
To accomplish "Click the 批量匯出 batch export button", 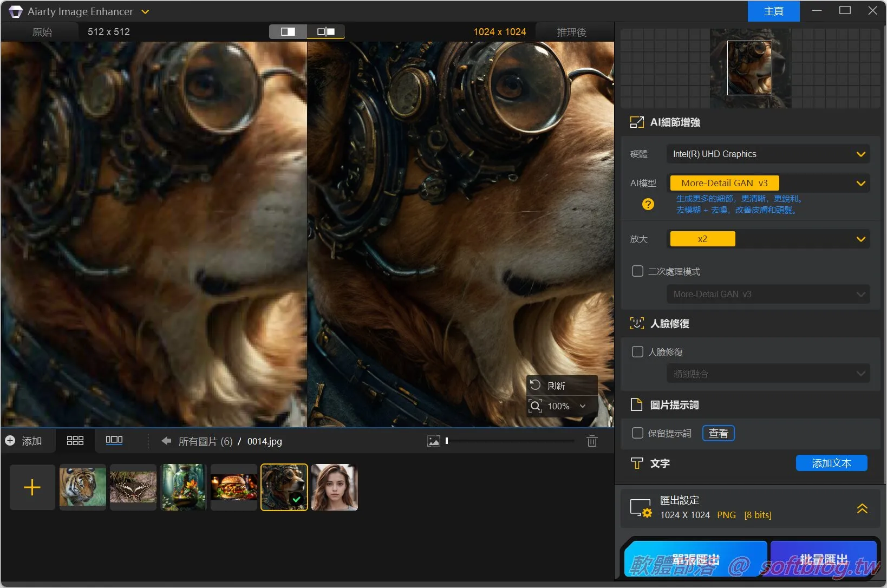I will (824, 559).
